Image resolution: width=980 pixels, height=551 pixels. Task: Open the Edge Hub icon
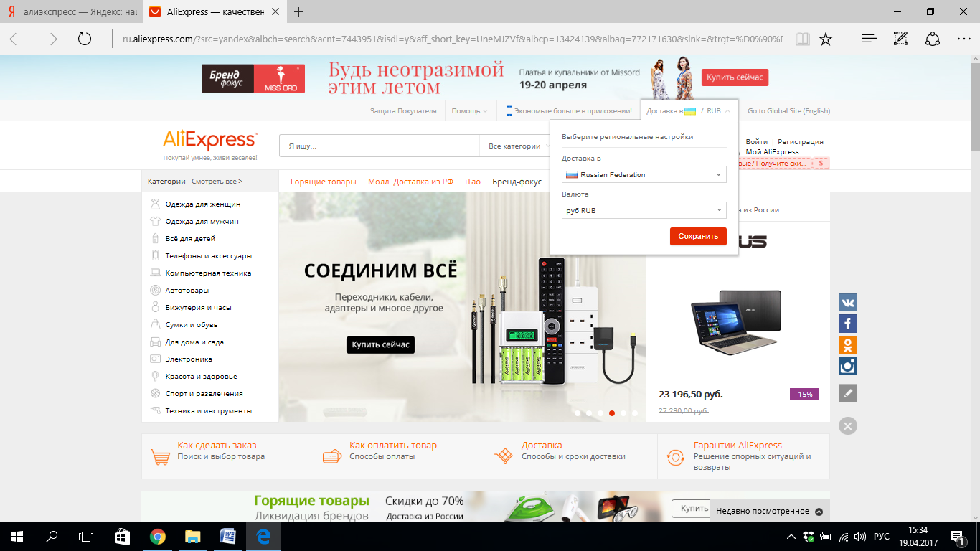click(x=869, y=39)
